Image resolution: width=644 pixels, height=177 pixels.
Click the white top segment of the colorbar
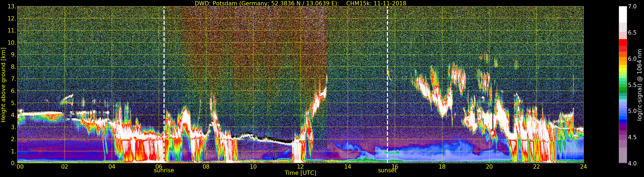click(623, 14)
